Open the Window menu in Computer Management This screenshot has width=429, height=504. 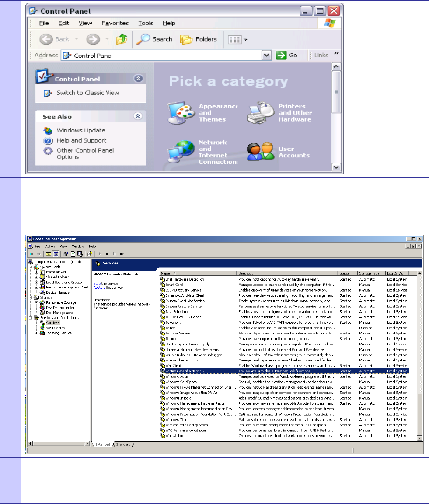point(78,247)
